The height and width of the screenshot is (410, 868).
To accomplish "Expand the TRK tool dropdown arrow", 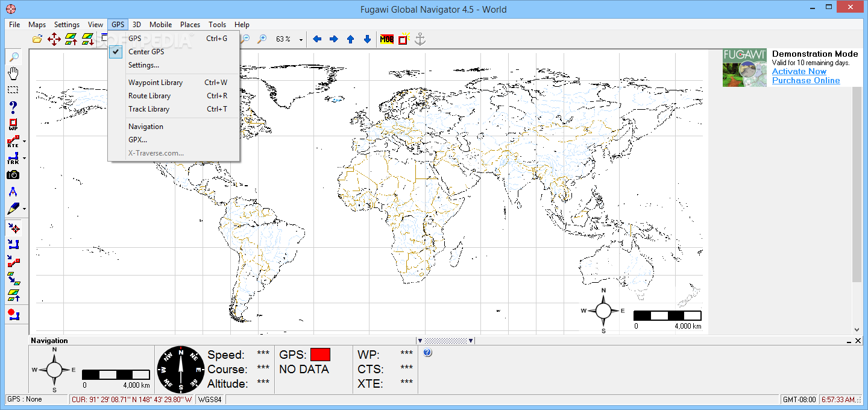I will point(24,159).
